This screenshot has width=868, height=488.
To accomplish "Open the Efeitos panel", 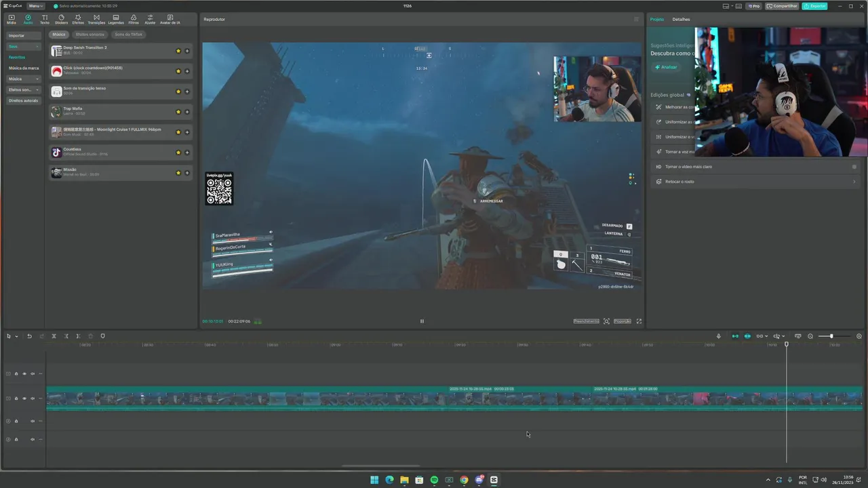I will tap(78, 19).
